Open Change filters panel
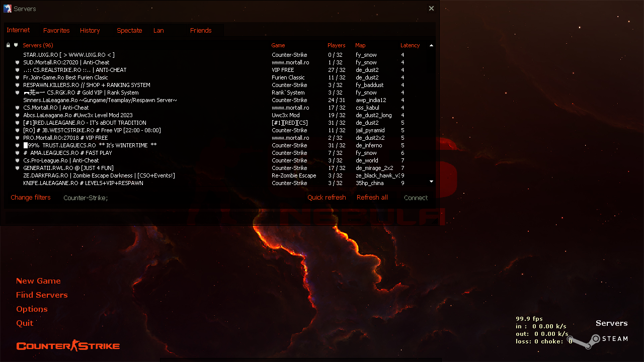This screenshot has width=644, height=362. coord(31,198)
